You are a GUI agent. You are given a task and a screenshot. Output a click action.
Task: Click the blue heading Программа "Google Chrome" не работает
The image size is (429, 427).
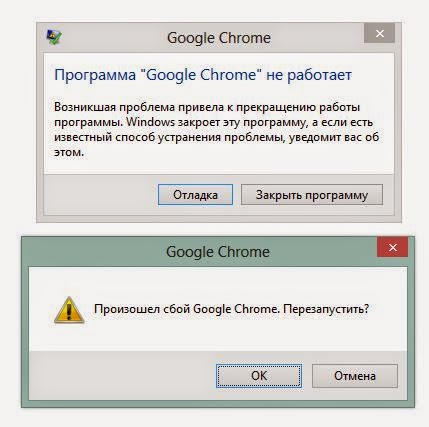[203, 75]
